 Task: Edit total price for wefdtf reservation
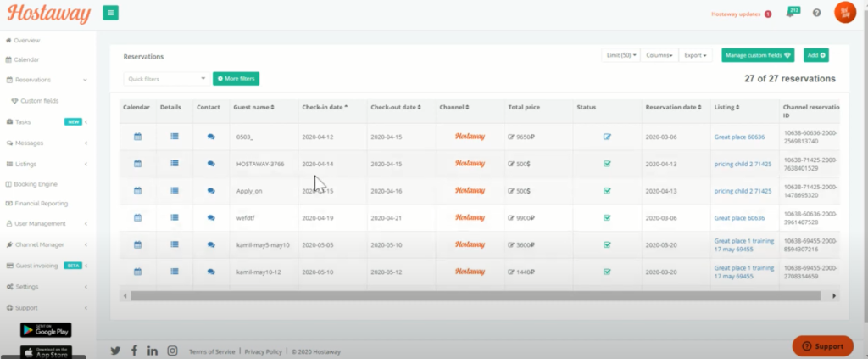[x=511, y=218]
